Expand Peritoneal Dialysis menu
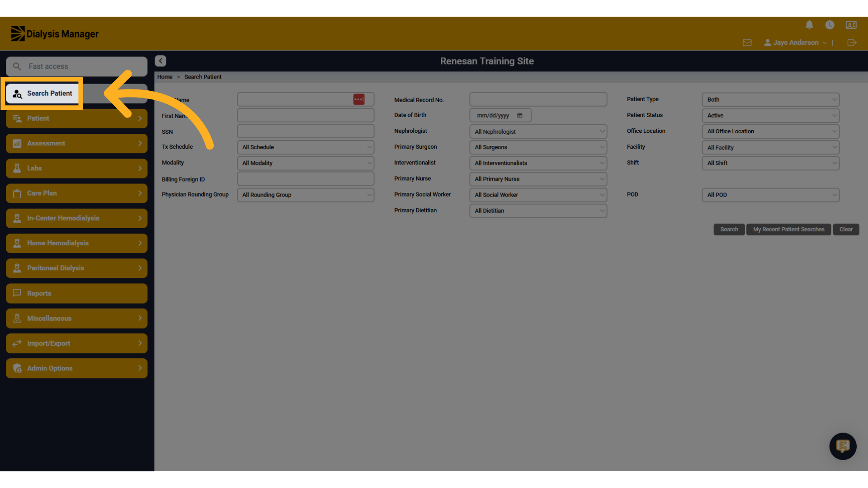The image size is (868, 488). (x=76, y=268)
